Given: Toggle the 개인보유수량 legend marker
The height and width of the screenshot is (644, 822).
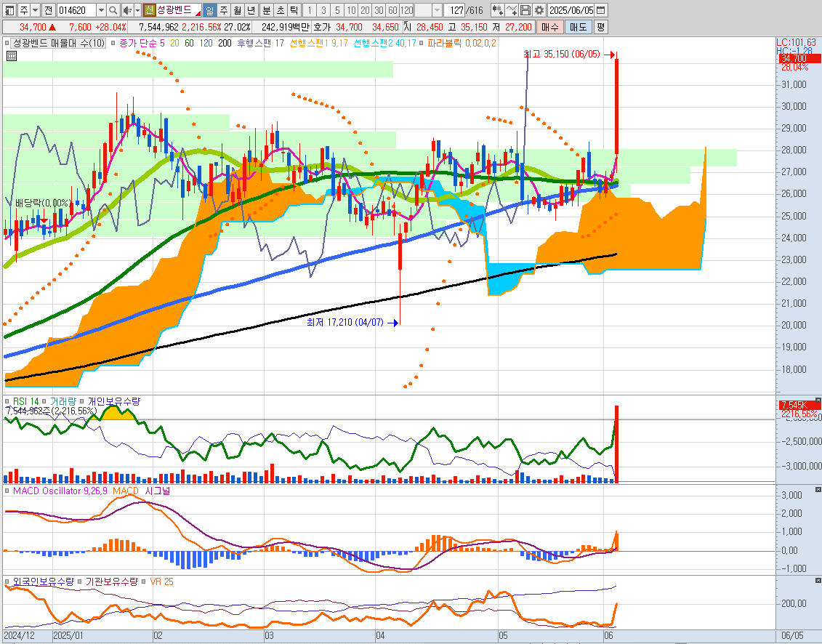Looking at the screenshot, I should pyautogui.click(x=82, y=402).
